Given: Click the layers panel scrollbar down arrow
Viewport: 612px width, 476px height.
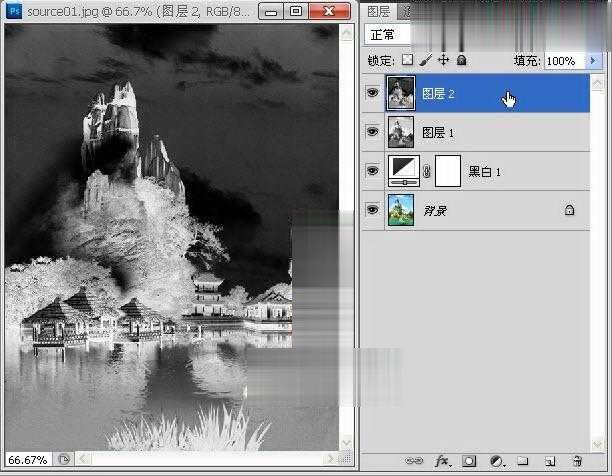Looking at the screenshot, I should [x=597, y=445].
